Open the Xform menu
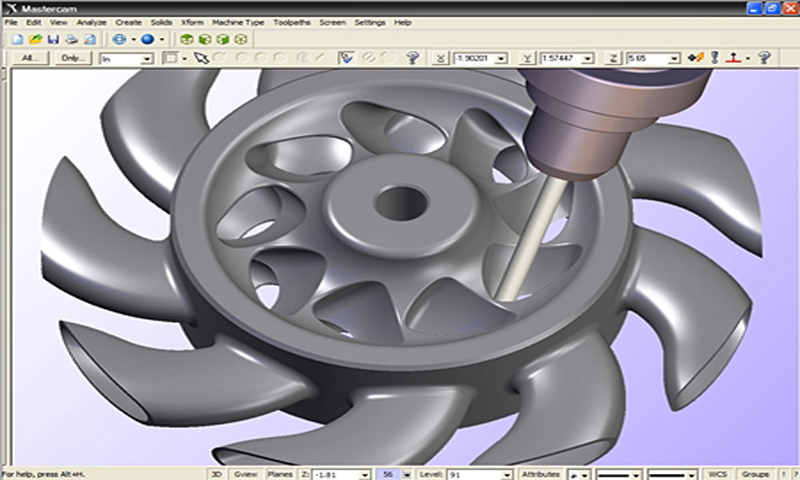 [x=192, y=22]
